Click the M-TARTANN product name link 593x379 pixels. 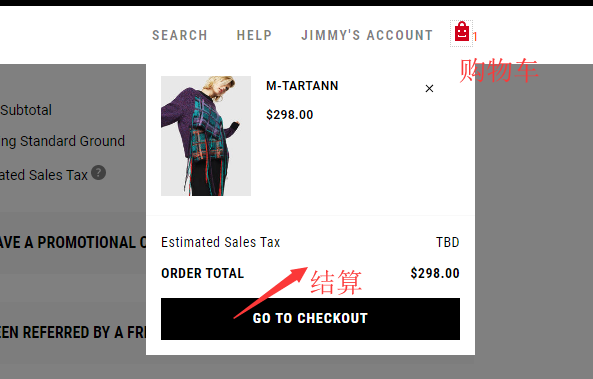click(302, 86)
